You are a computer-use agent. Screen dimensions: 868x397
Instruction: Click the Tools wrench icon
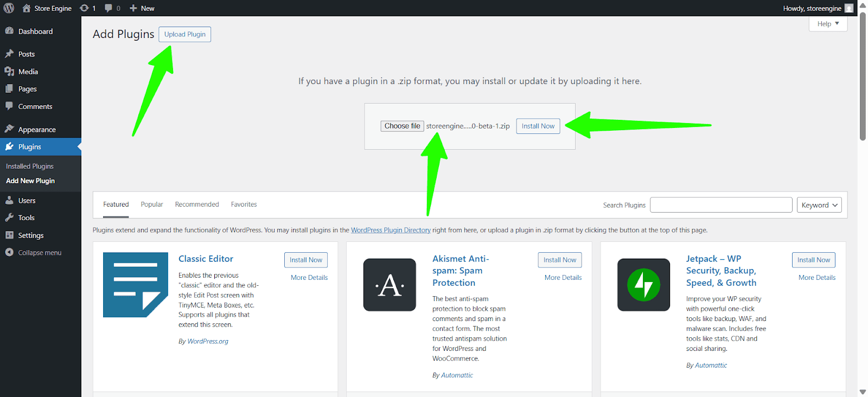[9, 217]
